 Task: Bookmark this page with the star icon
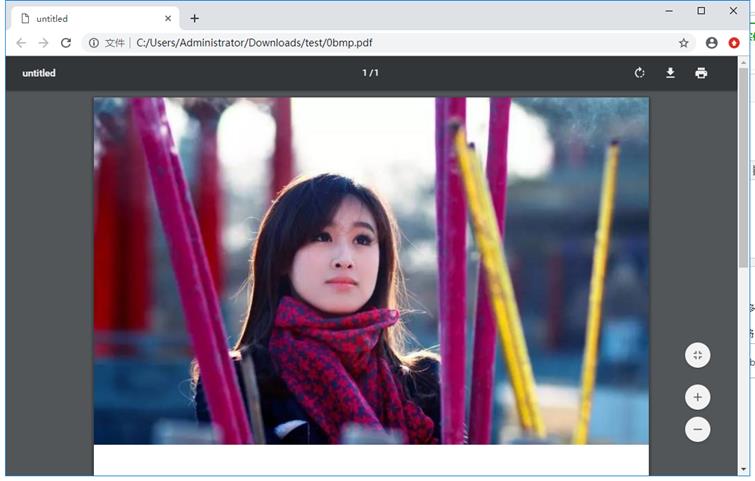click(684, 43)
